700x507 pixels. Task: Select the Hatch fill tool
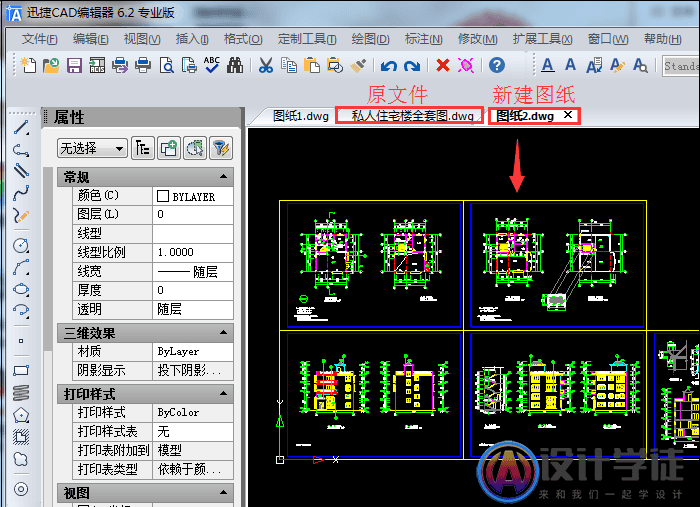21,437
